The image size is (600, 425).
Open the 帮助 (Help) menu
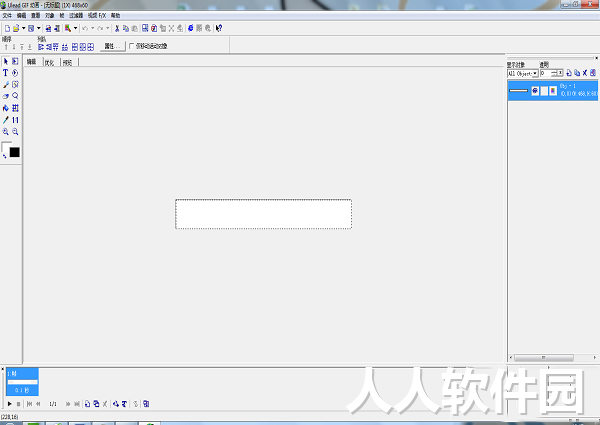pos(115,16)
